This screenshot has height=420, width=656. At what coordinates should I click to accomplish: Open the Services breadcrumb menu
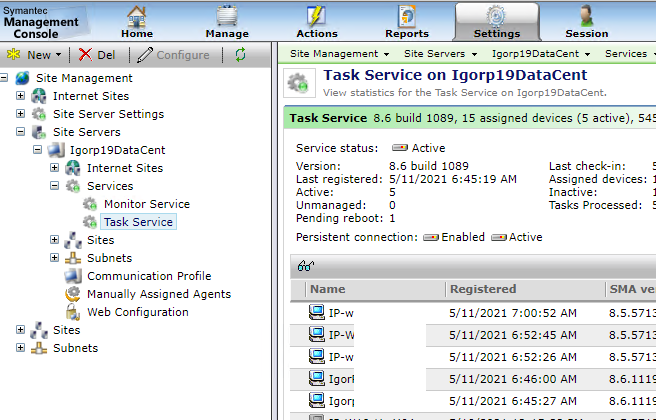click(x=630, y=54)
